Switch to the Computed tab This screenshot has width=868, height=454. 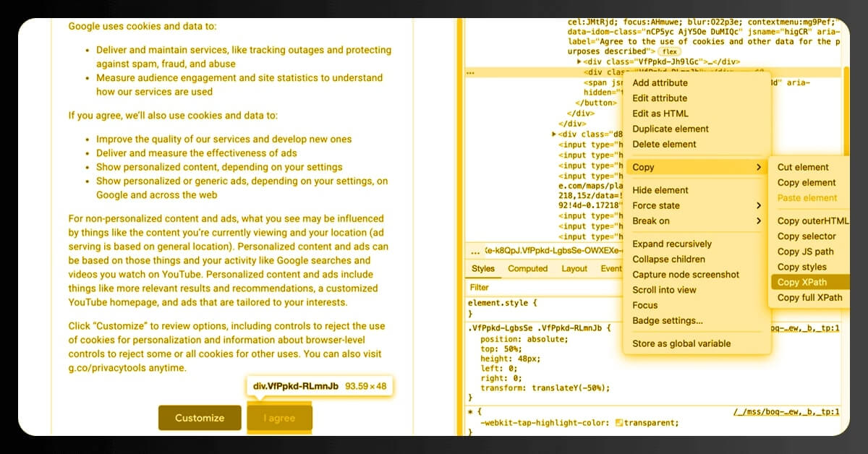(x=528, y=269)
